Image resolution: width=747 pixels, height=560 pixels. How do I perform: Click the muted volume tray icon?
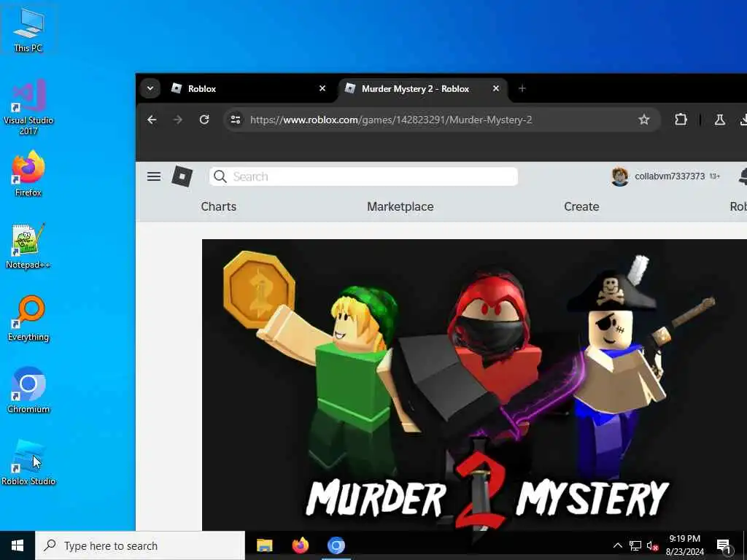tap(652, 545)
